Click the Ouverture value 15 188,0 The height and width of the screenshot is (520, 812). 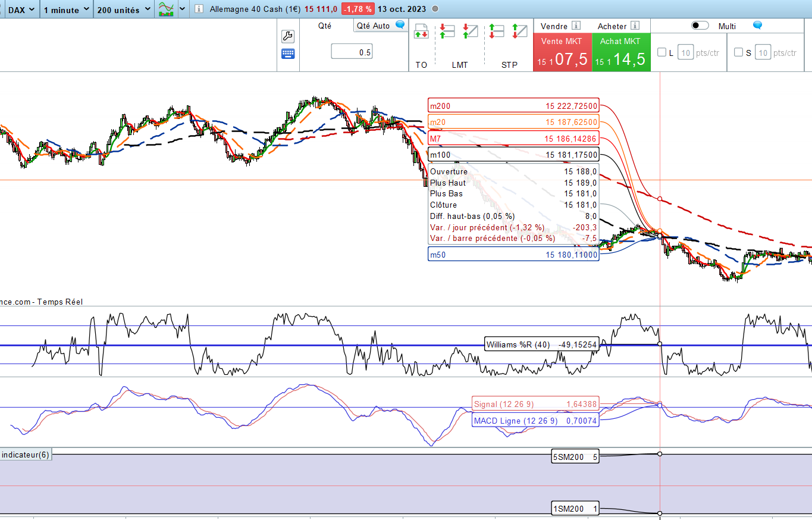point(581,171)
